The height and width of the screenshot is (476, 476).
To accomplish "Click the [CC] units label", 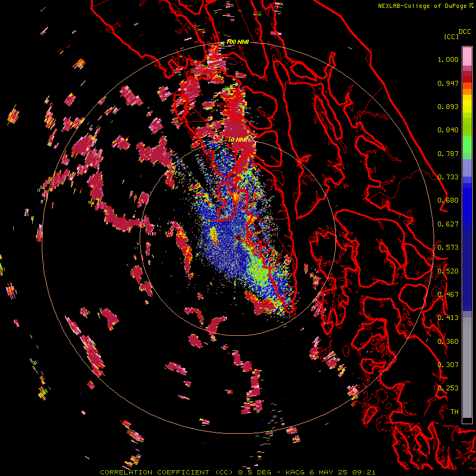I will (x=451, y=36).
